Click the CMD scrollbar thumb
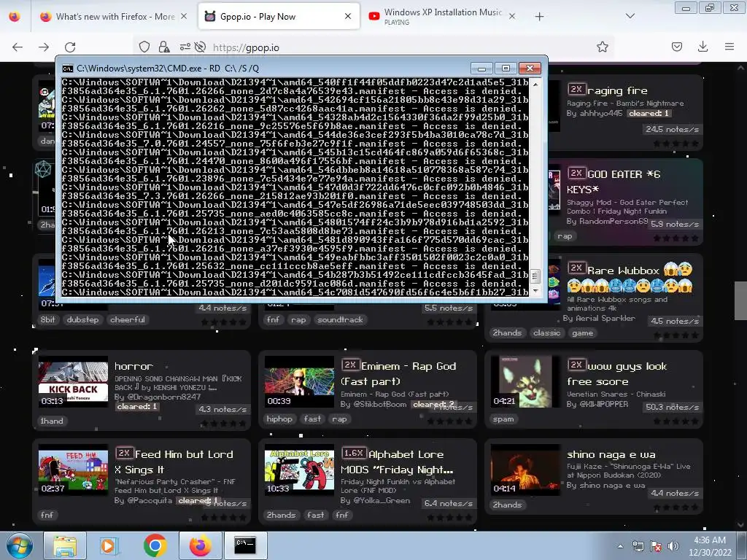Image resolution: width=747 pixels, height=560 pixels. [535, 276]
